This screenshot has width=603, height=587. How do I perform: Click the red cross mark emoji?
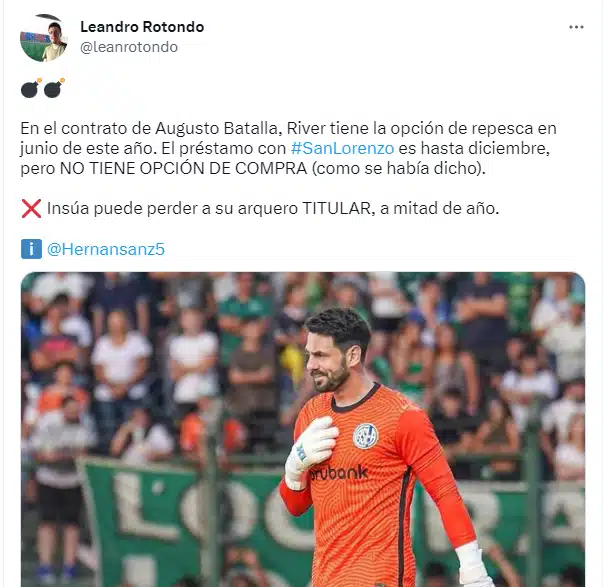(32, 208)
